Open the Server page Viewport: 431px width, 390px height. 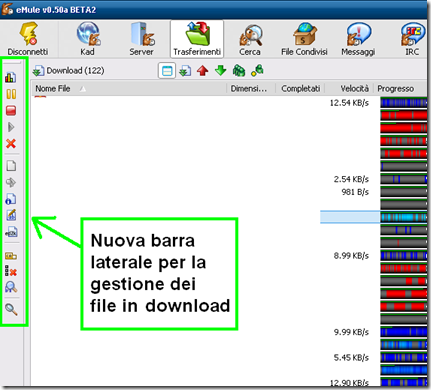click(142, 38)
